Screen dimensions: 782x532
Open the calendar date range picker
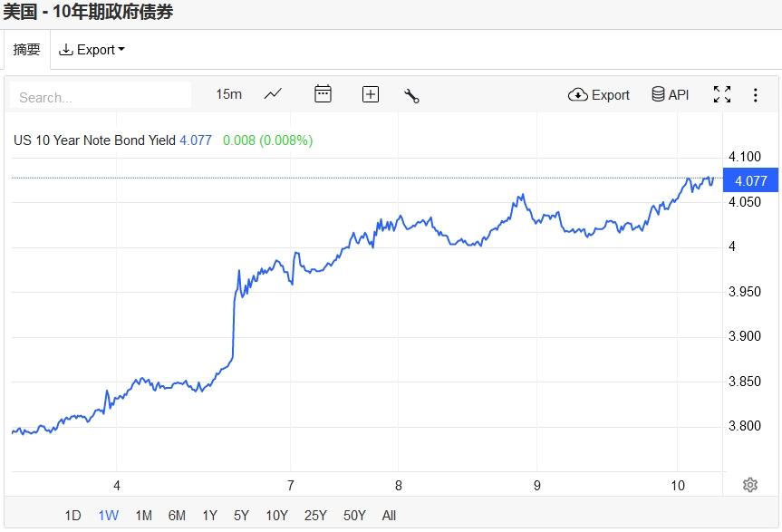point(323,94)
